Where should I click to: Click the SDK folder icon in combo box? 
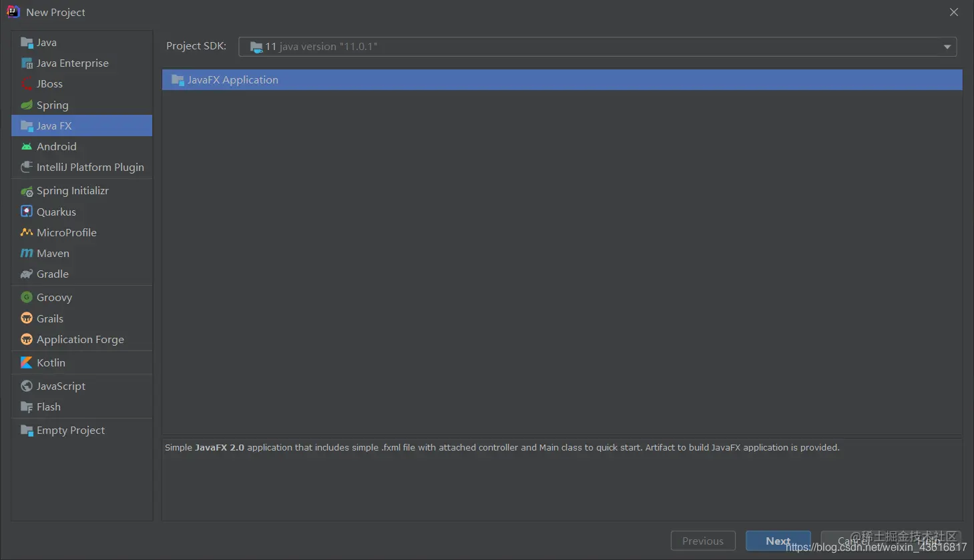[x=256, y=47]
